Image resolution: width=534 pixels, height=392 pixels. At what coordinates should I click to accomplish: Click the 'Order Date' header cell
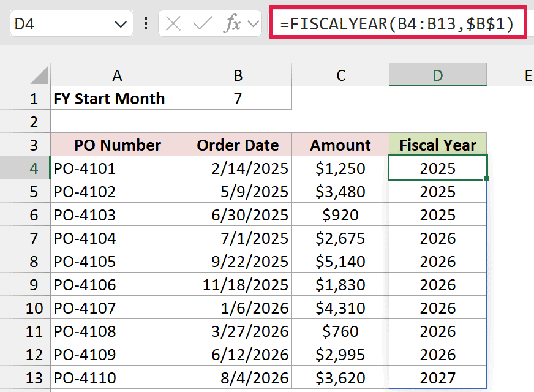pos(238,145)
